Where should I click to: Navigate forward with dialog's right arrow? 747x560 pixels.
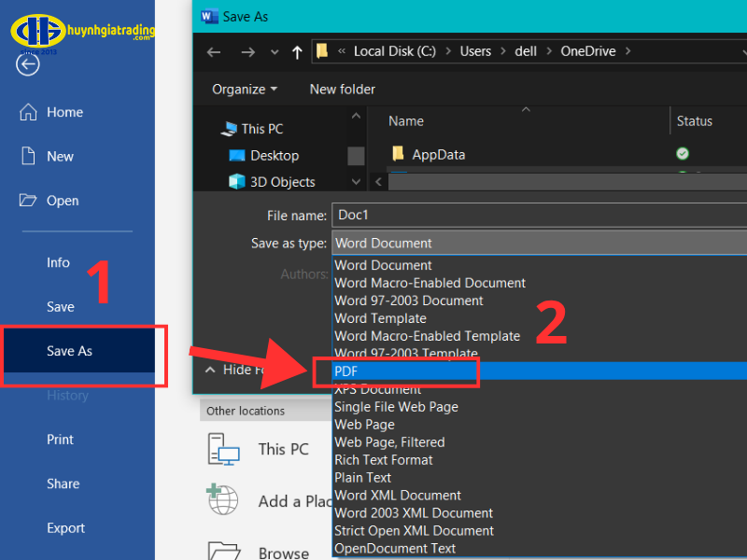coord(247,51)
